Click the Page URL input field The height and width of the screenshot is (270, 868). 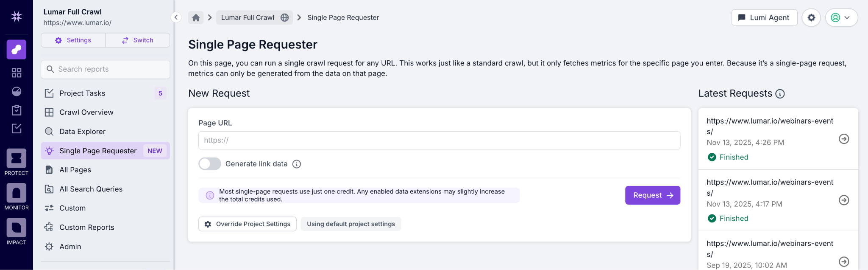click(x=439, y=141)
